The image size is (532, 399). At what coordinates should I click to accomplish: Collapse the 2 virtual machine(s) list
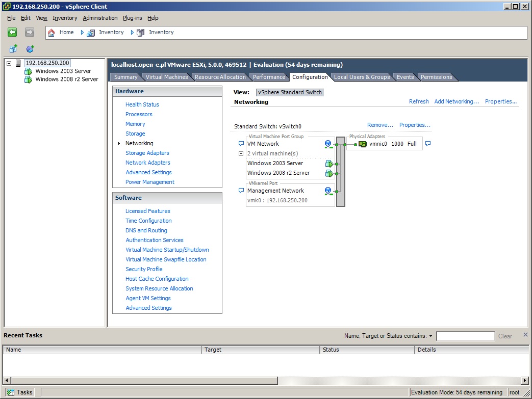point(241,153)
